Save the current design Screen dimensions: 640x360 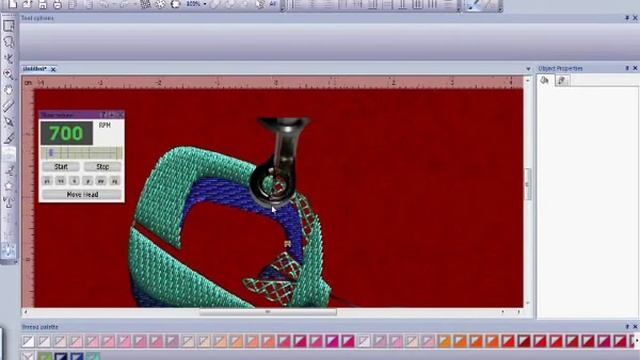click(x=42, y=4)
